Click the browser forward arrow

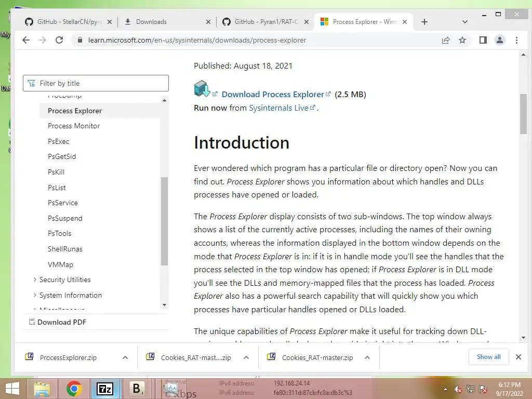pos(43,40)
